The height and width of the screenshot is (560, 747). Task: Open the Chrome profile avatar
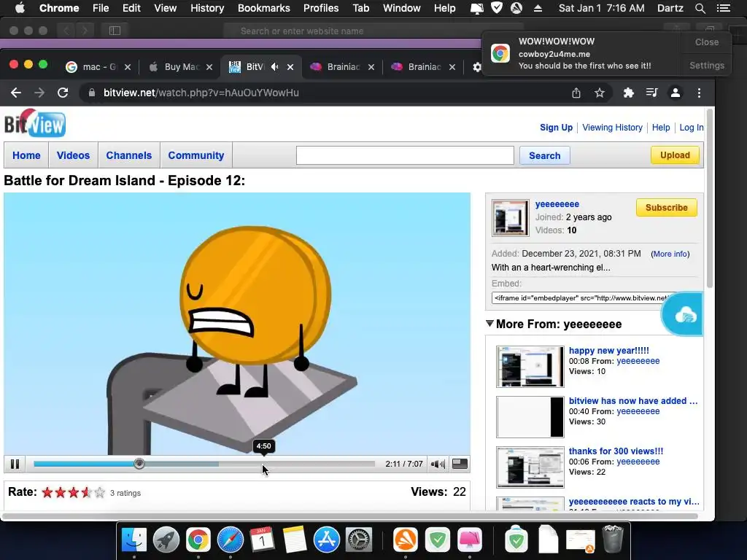point(675,93)
